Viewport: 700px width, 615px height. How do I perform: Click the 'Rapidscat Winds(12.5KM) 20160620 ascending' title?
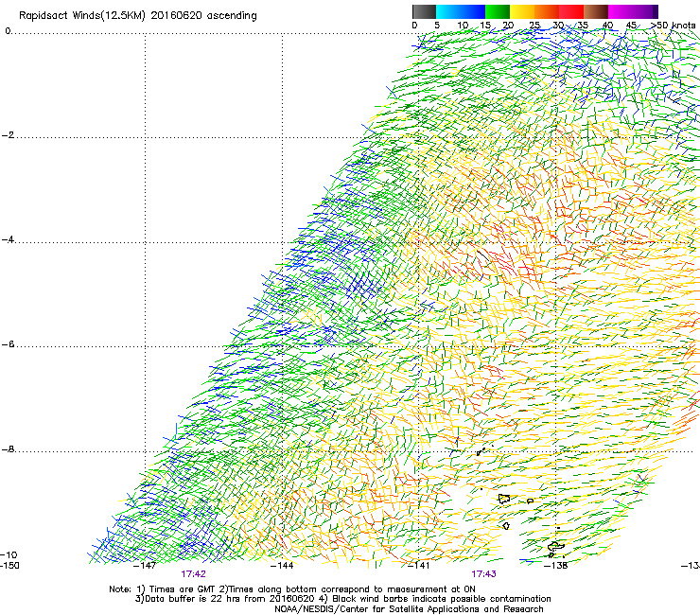(x=137, y=16)
